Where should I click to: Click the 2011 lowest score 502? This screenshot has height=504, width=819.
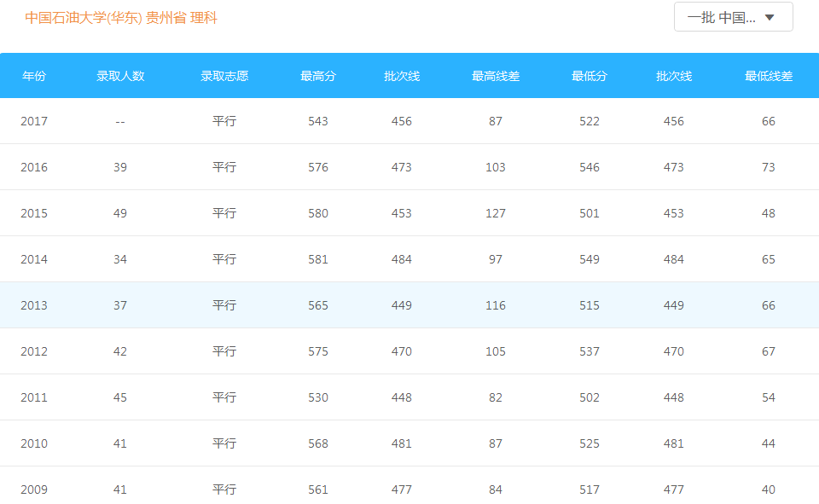click(590, 397)
